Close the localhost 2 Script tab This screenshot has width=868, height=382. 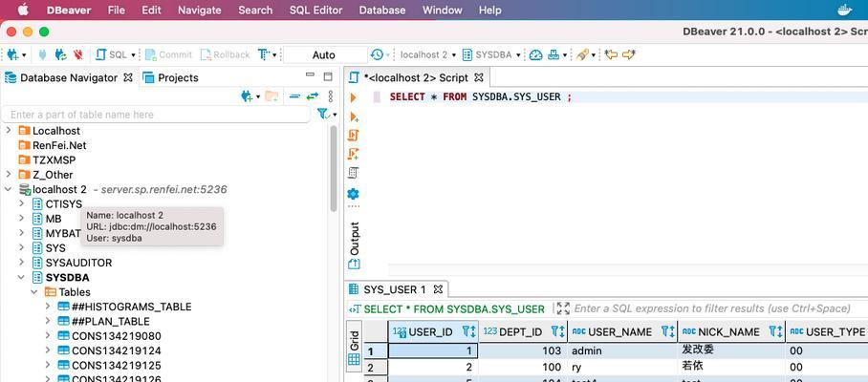coord(479,77)
